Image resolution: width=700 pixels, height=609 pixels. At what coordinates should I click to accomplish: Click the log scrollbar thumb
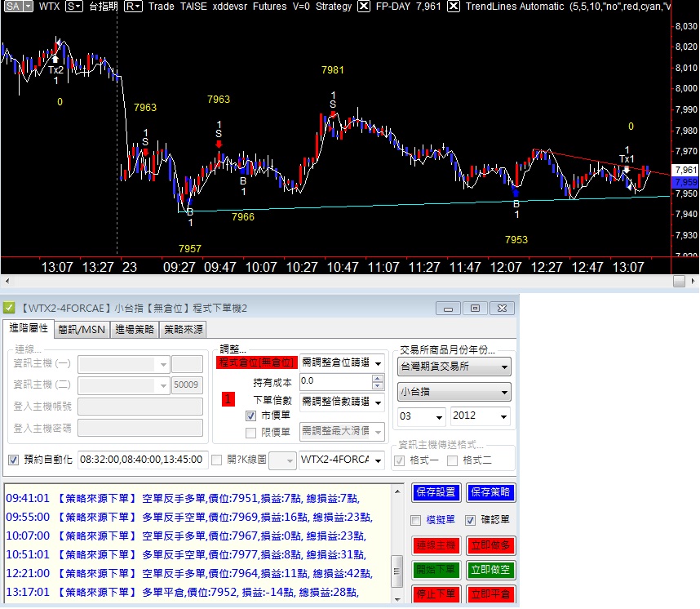click(x=397, y=571)
